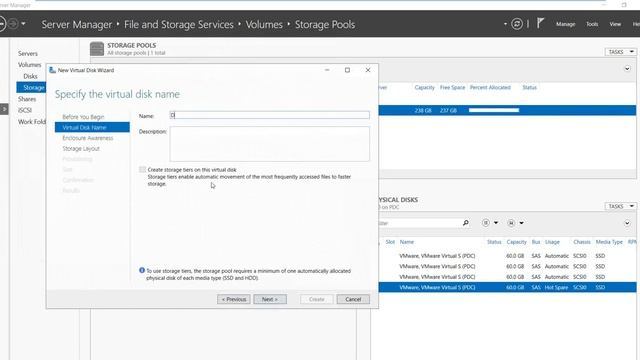
Task: Select iSCSI in left navigation
Action: [x=25, y=110]
